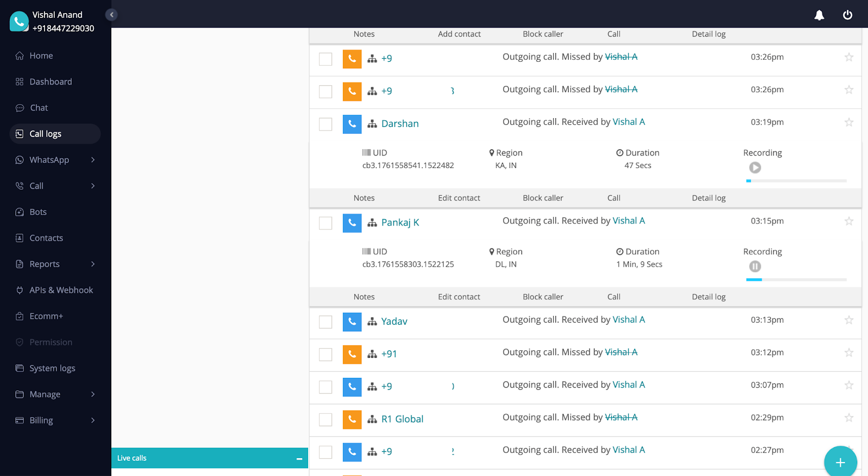Viewport: 868px width, 476px height.
Task: Seek on Pankaj K's recording progress bar
Action: [796, 280]
